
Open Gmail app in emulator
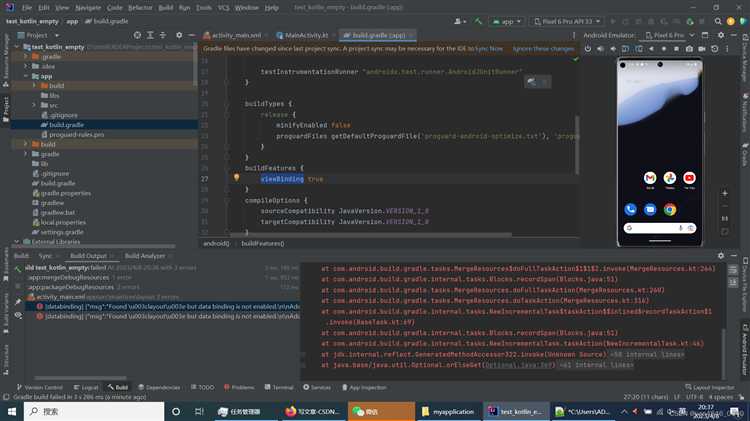650,178
